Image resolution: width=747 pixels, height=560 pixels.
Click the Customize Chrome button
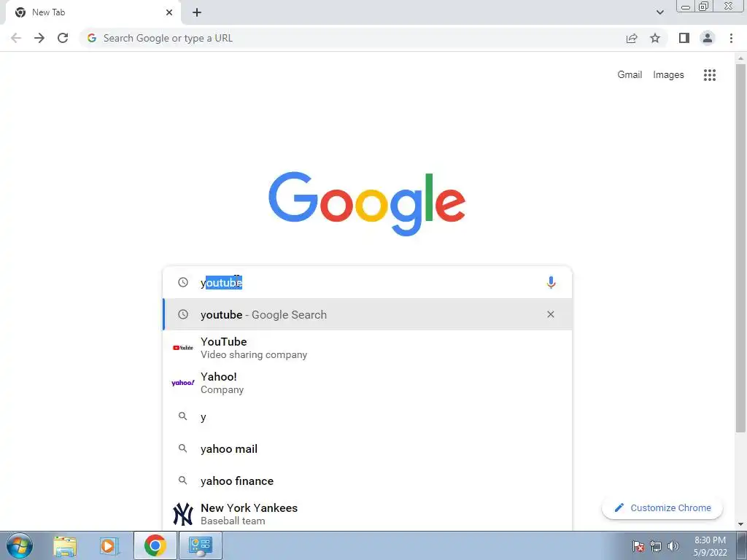point(662,507)
